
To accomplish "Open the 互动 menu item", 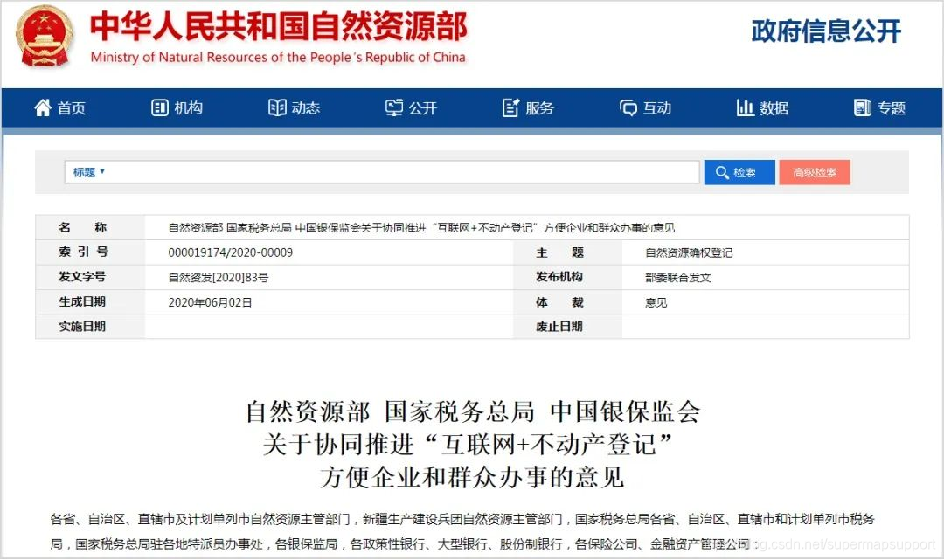I will [x=645, y=107].
